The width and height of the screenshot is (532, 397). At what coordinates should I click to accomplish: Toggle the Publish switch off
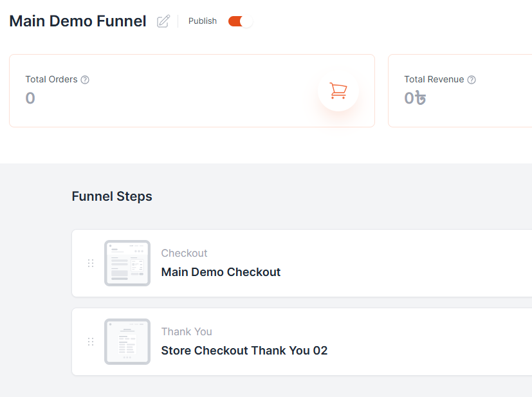tap(241, 21)
